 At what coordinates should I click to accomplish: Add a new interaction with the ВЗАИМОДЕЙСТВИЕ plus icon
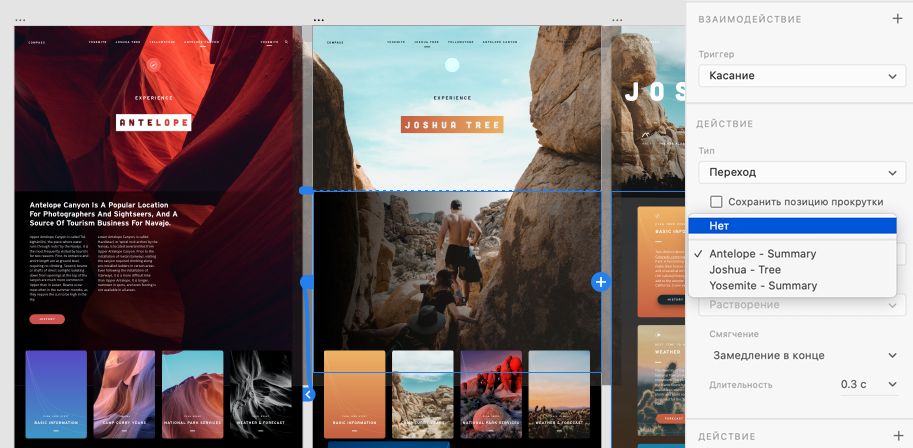(x=897, y=19)
